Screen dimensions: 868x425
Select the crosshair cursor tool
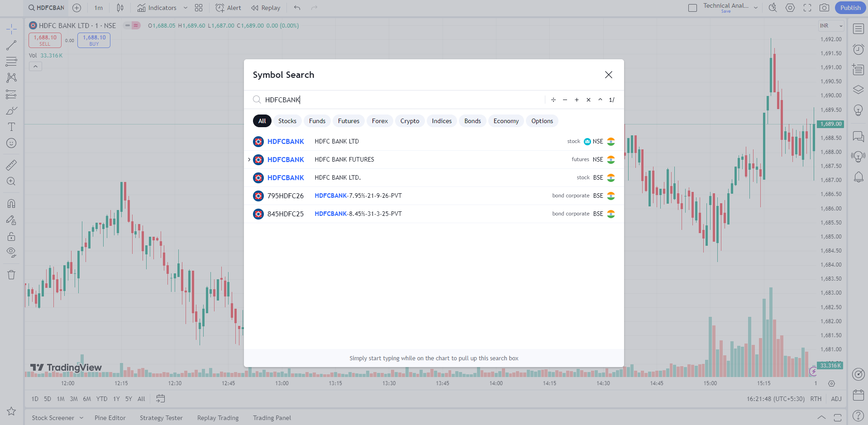pos(11,29)
